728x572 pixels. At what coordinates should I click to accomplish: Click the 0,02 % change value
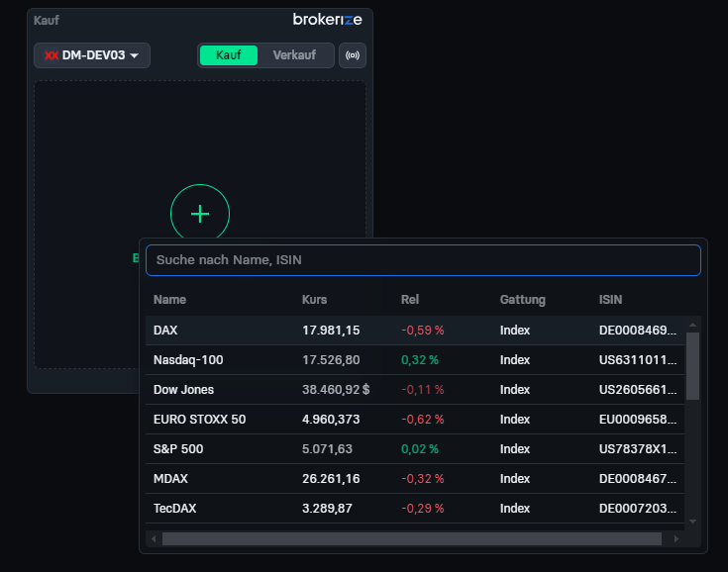tap(420, 449)
